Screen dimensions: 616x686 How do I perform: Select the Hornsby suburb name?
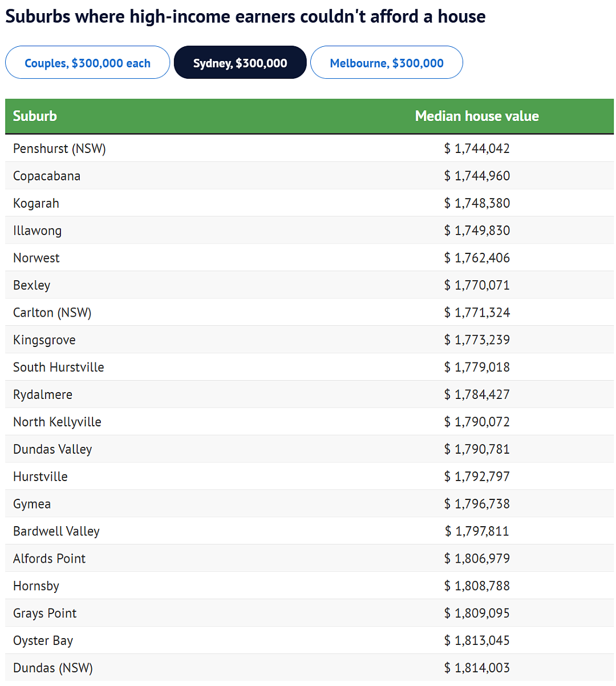[36, 586]
